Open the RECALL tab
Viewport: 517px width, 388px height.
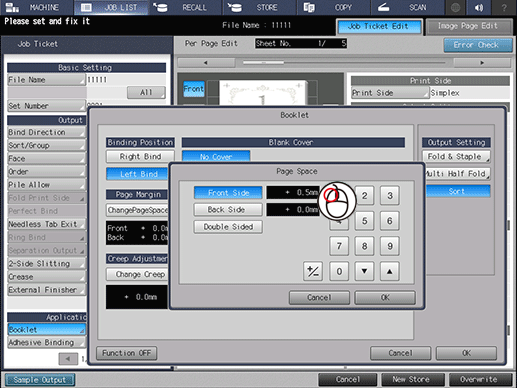185,7
